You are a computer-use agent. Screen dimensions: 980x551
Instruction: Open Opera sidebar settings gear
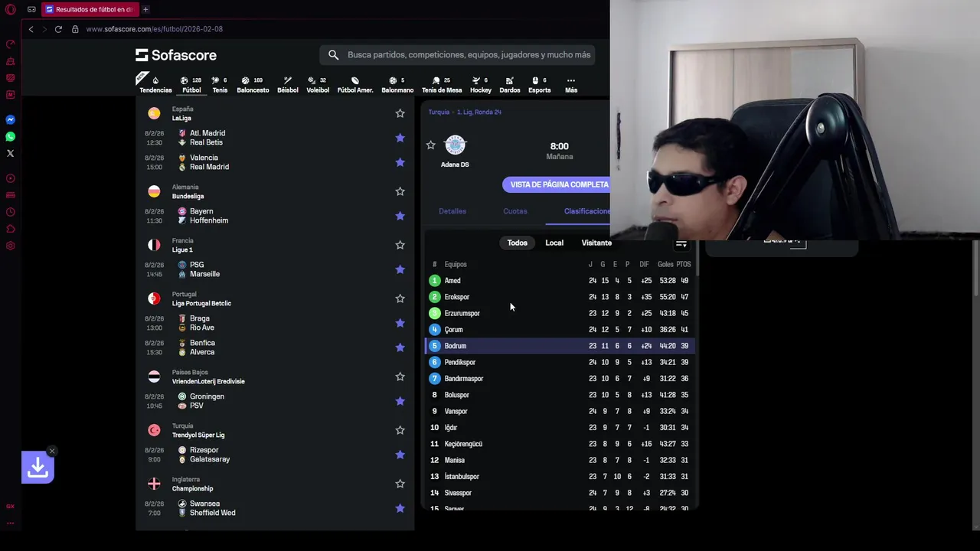tap(11, 246)
